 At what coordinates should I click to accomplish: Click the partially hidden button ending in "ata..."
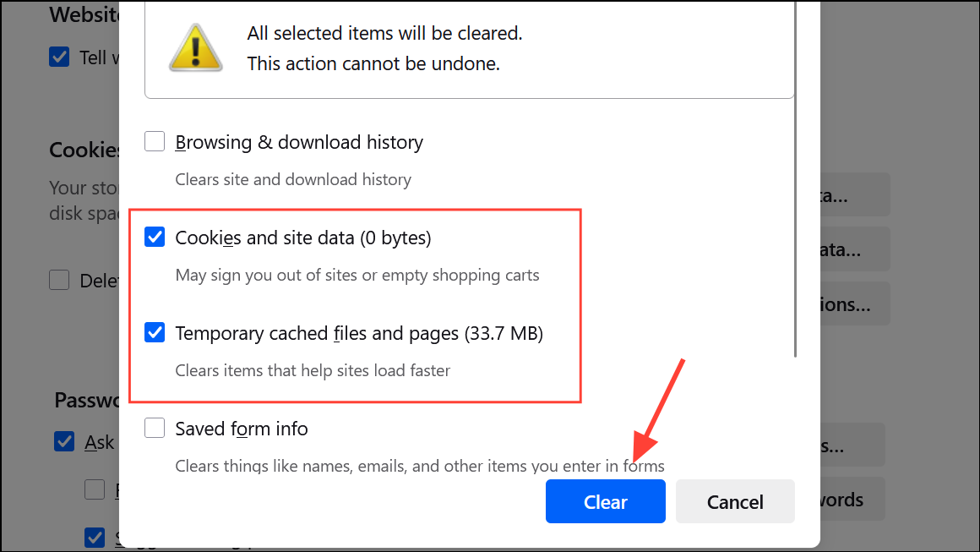855,249
